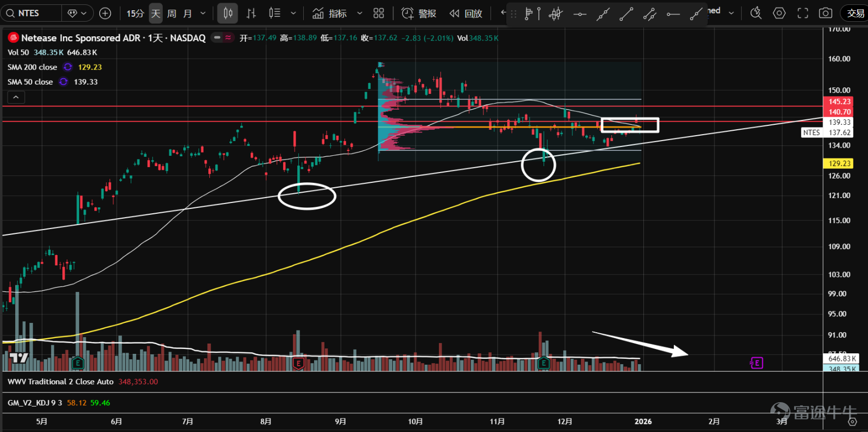Select the 周 weekly interval
This screenshot has width=868, height=432.
pos(171,13)
